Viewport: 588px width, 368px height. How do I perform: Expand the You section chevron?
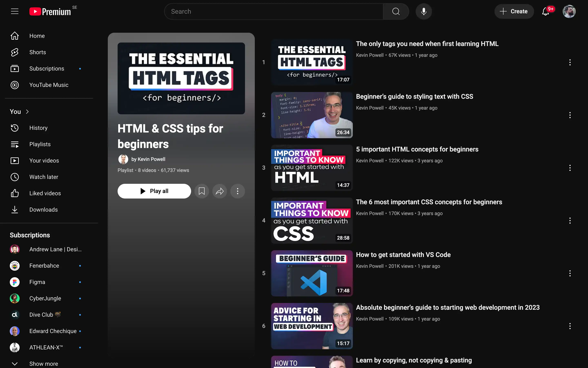[27, 111]
